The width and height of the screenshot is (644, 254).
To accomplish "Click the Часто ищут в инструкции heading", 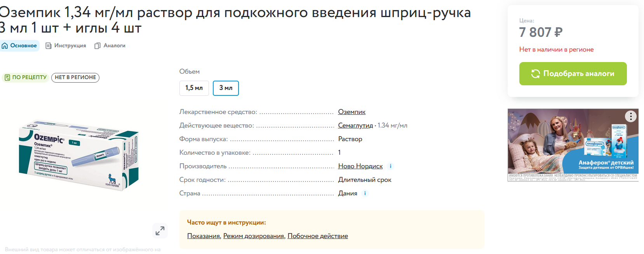I will point(226,222).
